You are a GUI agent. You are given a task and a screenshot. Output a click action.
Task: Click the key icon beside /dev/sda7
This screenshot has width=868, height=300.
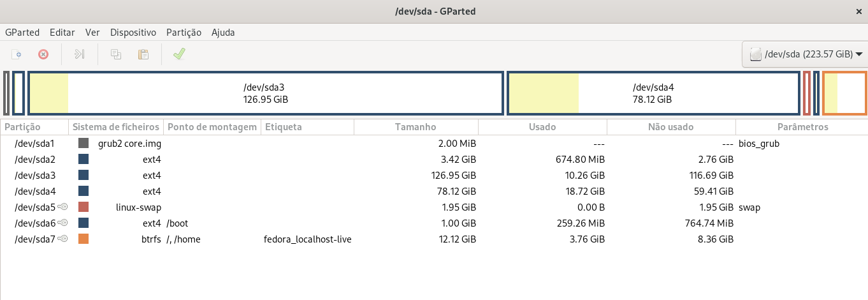tap(62, 239)
